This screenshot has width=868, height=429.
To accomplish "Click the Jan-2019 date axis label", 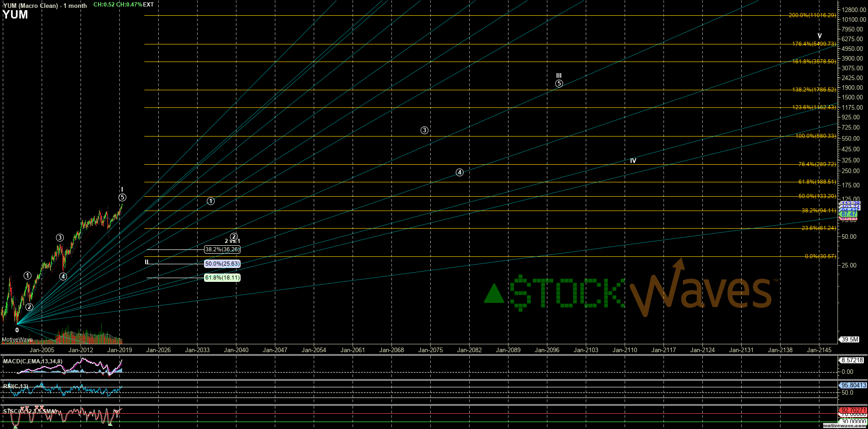I will point(120,350).
